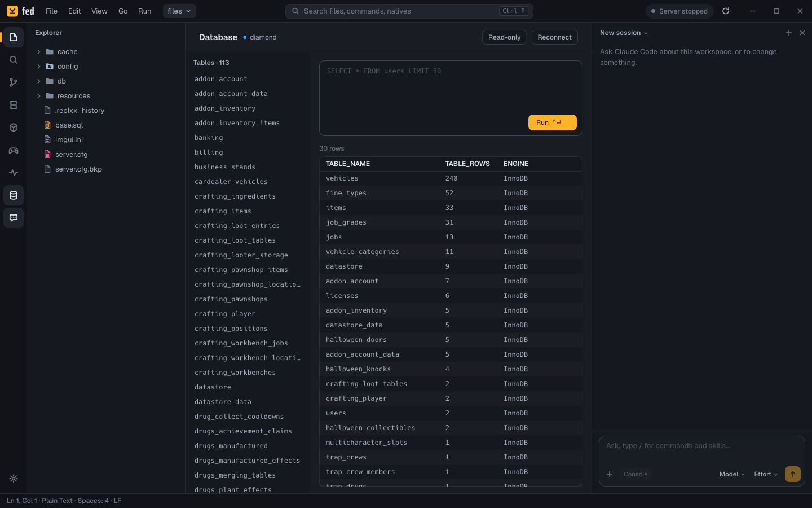Viewport: 812px width, 508px height.
Task: Select the banking table in Tables list
Action: click(x=248, y=138)
